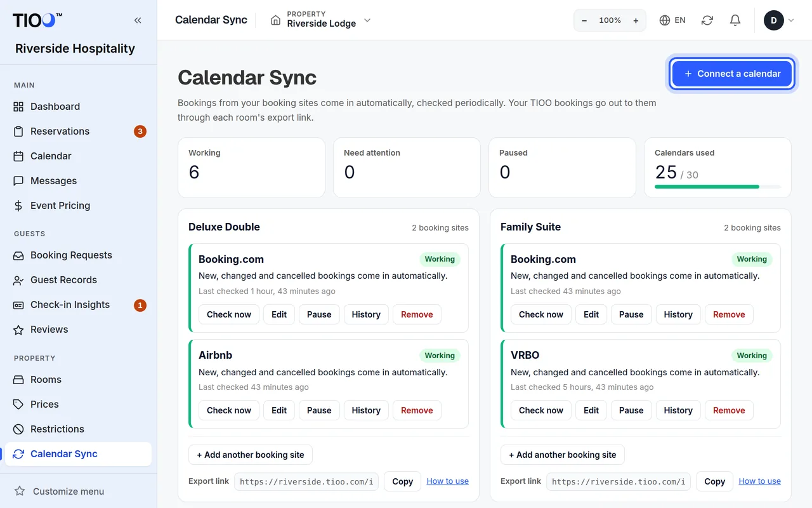Check now the VRBO calendar
Image resolution: width=812 pixels, height=508 pixels.
click(x=541, y=410)
